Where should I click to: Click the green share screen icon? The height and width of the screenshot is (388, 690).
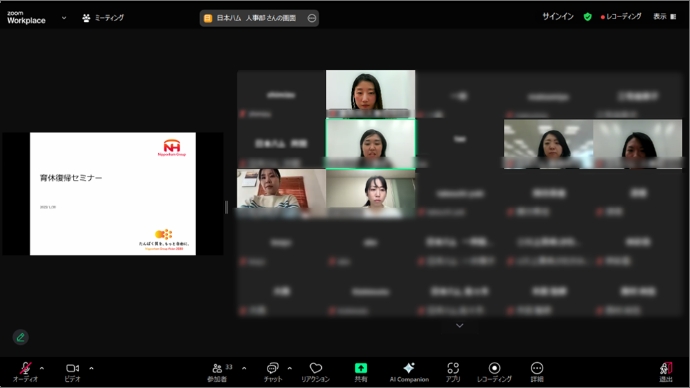[x=361, y=368]
